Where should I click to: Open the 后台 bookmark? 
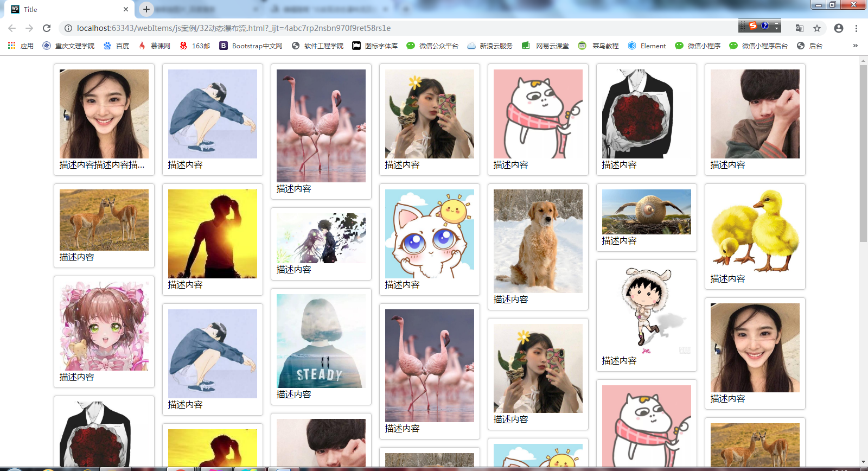point(809,46)
